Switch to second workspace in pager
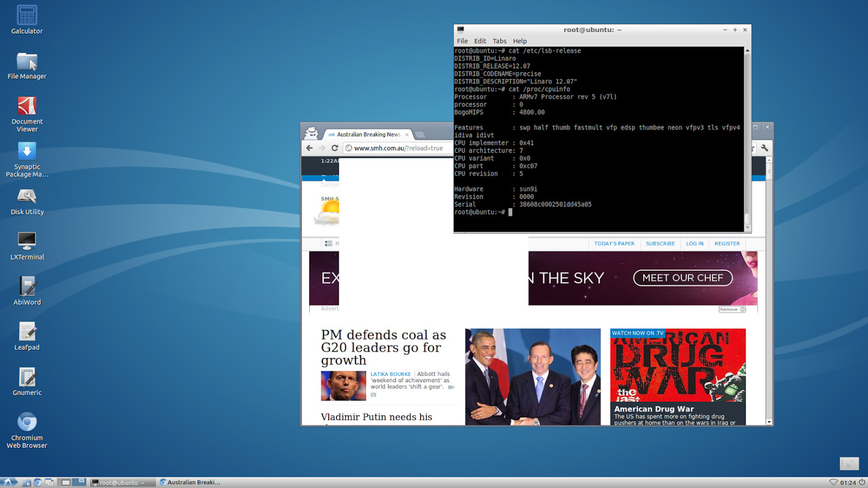 tap(79, 482)
